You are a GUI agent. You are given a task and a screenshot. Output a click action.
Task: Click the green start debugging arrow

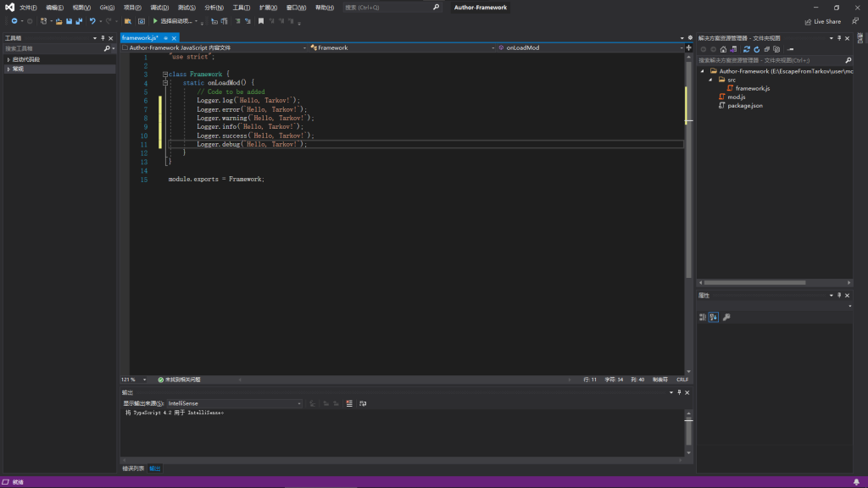pyautogui.click(x=155, y=21)
